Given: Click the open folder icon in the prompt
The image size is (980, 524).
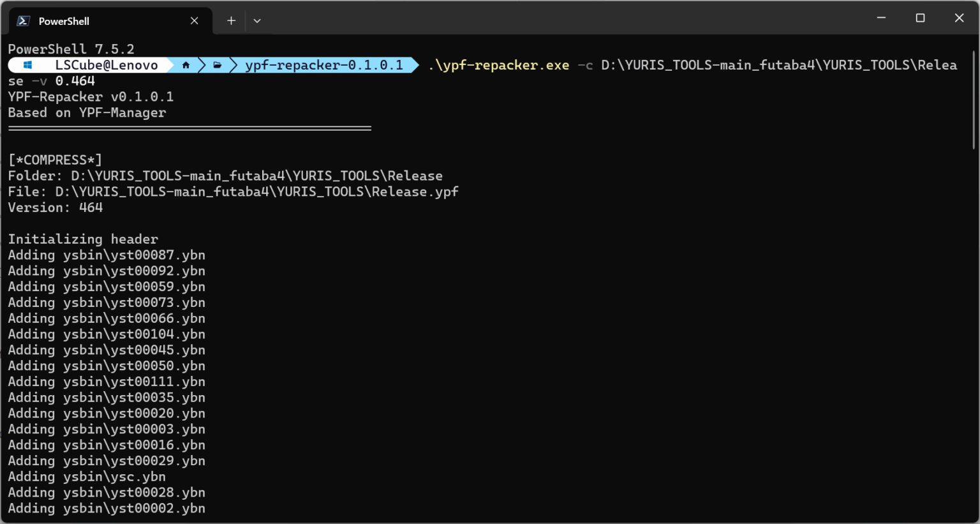Looking at the screenshot, I should click(218, 65).
